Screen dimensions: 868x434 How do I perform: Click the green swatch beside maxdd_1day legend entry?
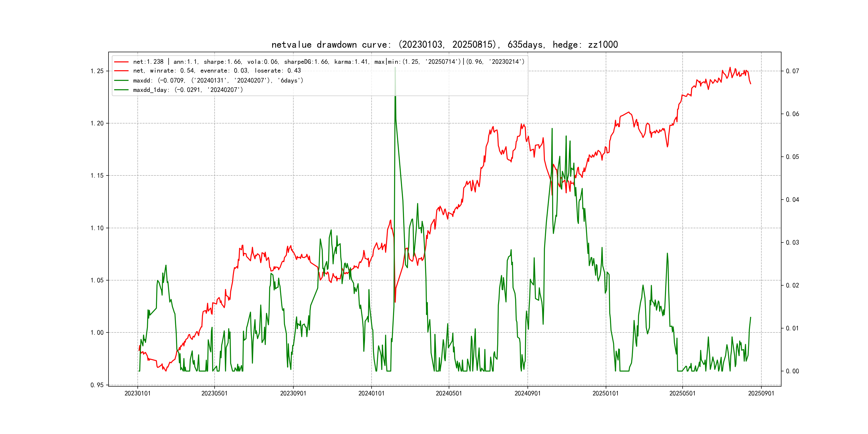click(x=121, y=90)
